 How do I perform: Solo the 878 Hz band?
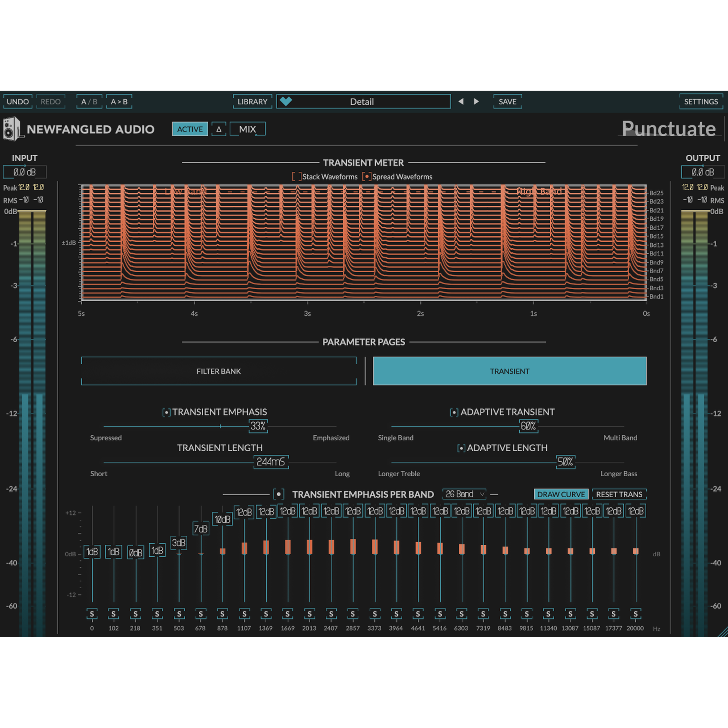pyautogui.click(x=222, y=614)
